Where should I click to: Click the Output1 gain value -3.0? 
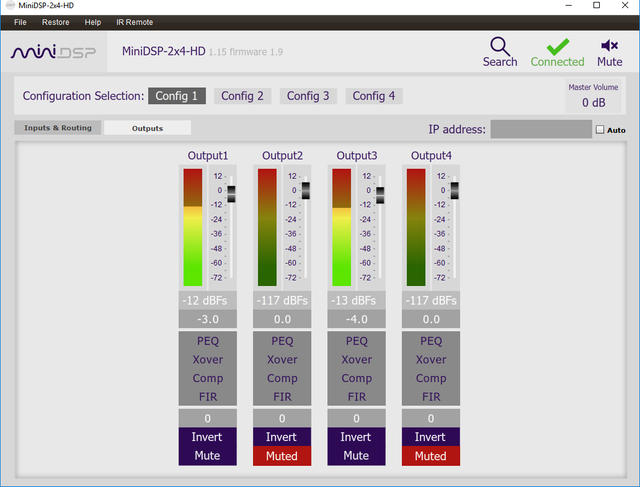coord(208,319)
